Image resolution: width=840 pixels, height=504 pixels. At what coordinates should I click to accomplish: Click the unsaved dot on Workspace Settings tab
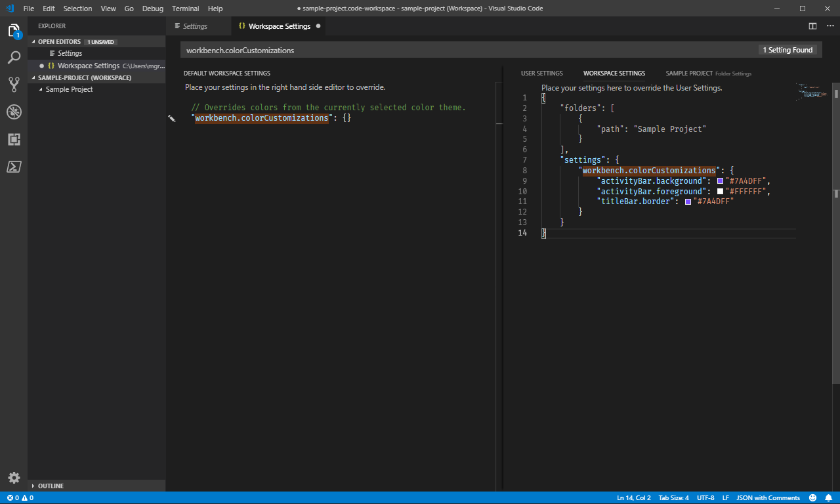coord(318,26)
